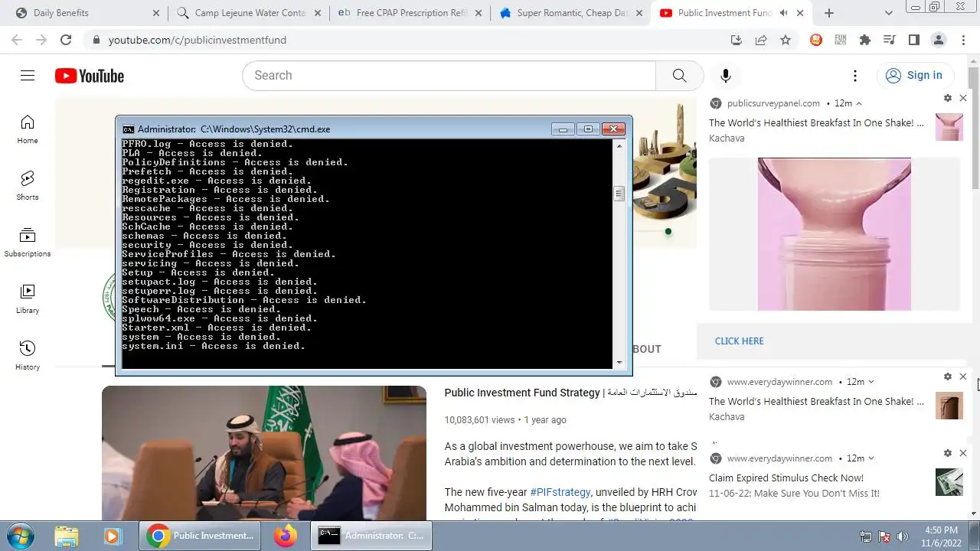
Task: Open Windows Media Player from the taskbar
Action: [x=113, y=536]
